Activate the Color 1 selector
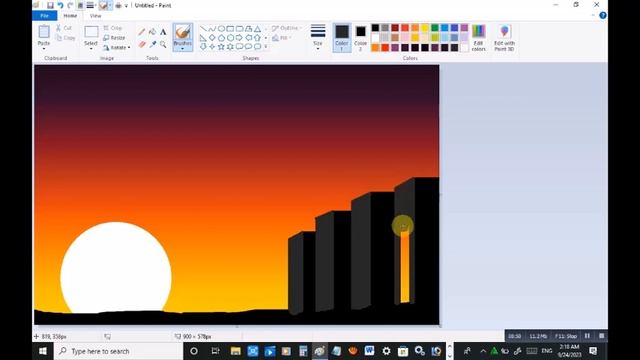The image size is (640, 360). [342, 38]
